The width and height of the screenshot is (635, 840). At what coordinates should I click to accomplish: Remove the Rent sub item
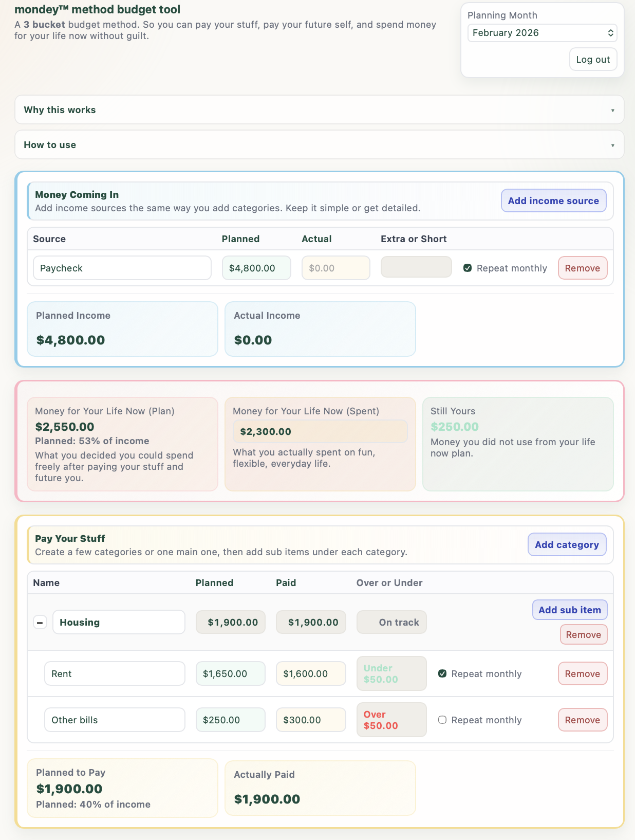tap(583, 673)
